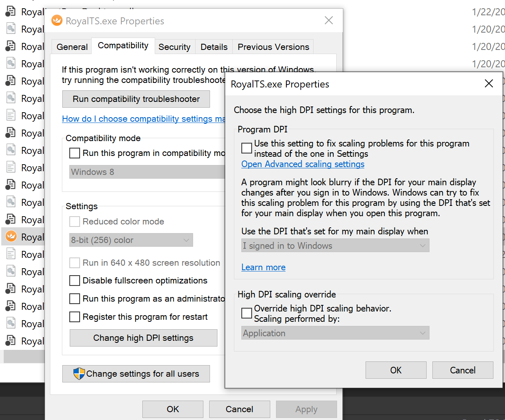Tick 'Disable fullscreen optimizations' checkbox
505x420 pixels.
pos(75,281)
